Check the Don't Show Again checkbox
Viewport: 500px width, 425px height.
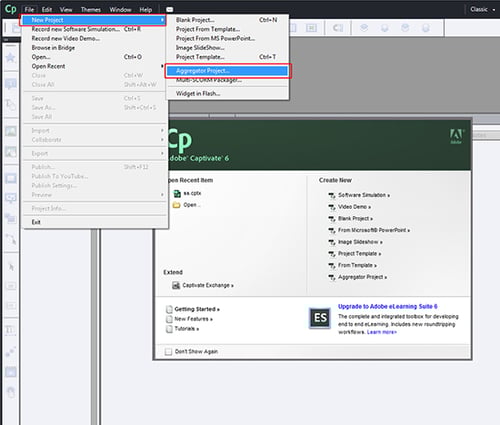(169, 352)
